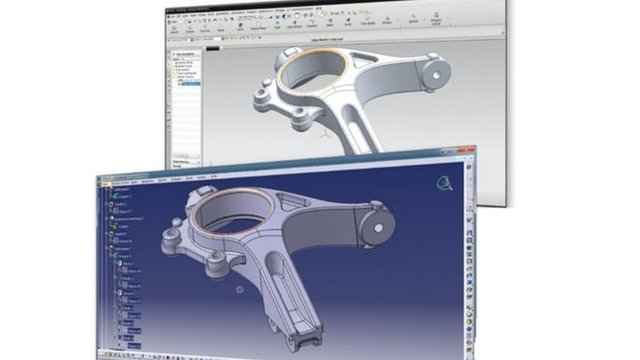Open the first menu in the NX menu bar
Viewport: 640px width, 360px height.
(x=173, y=15)
